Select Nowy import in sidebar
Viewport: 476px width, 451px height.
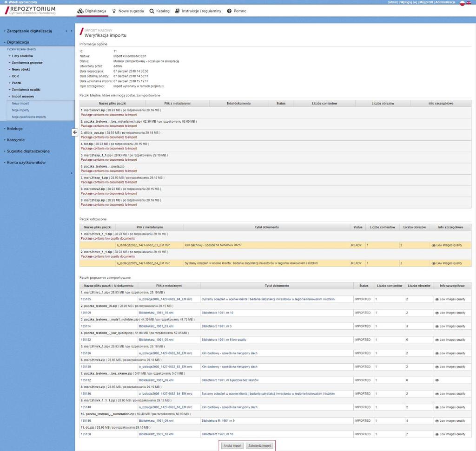(x=20, y=104)
